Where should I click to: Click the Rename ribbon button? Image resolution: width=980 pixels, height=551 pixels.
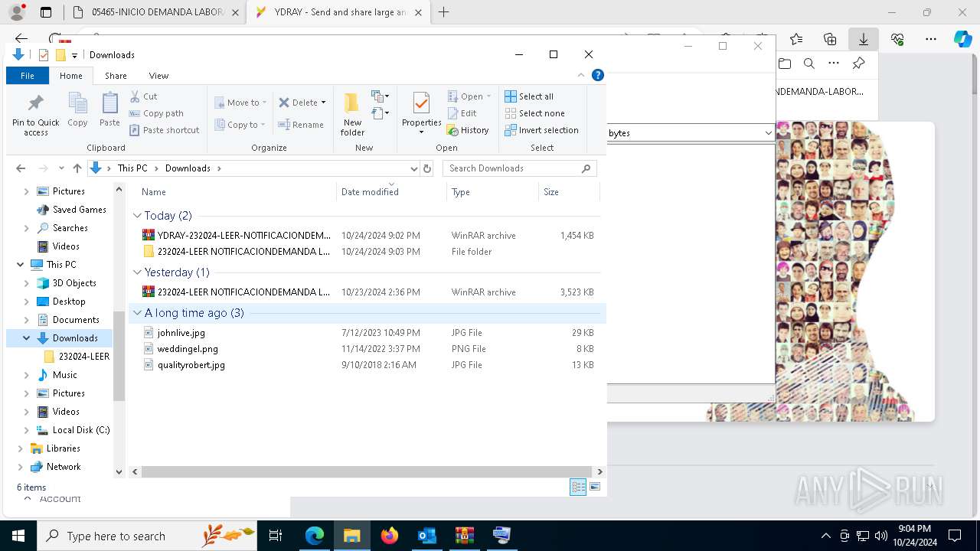(301, 125)
